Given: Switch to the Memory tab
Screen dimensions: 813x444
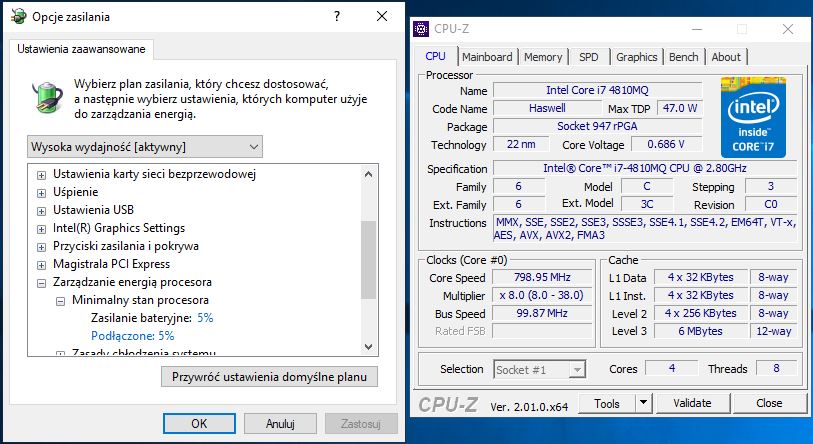Looking at the screenshot, I should pos(543,57).
